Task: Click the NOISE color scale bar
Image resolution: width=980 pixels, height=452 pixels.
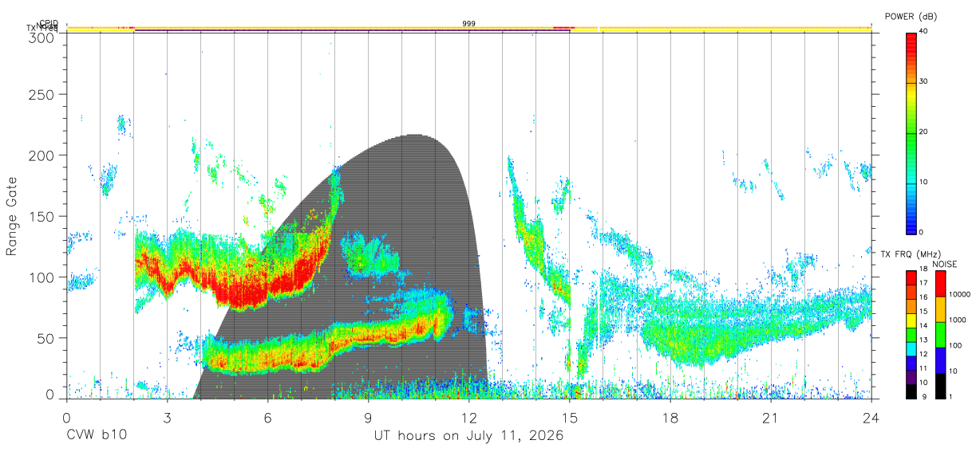Action: pyautogui.click(x=940, y=334)
